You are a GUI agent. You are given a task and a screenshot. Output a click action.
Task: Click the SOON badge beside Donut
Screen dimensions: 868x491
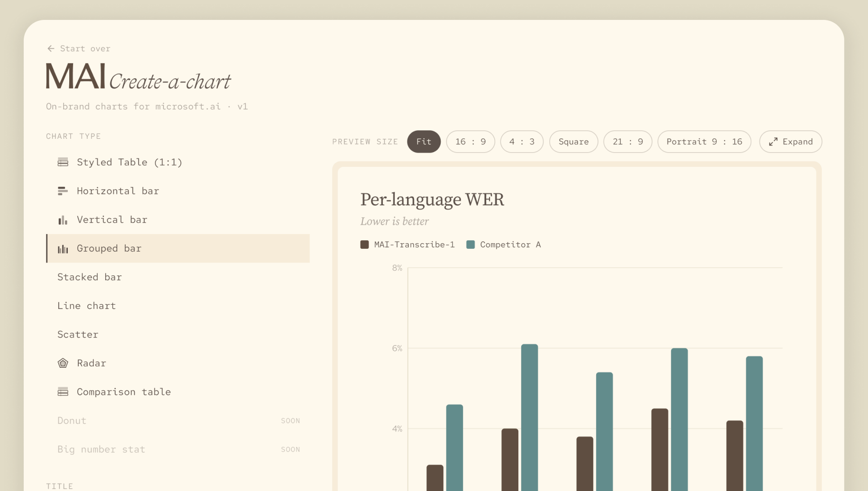[290, 421]
